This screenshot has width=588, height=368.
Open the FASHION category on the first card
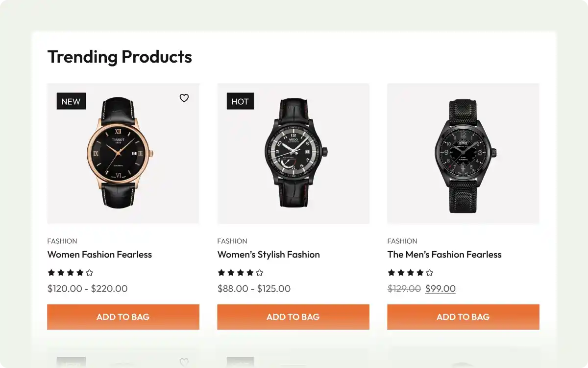[x=62, y=241]
